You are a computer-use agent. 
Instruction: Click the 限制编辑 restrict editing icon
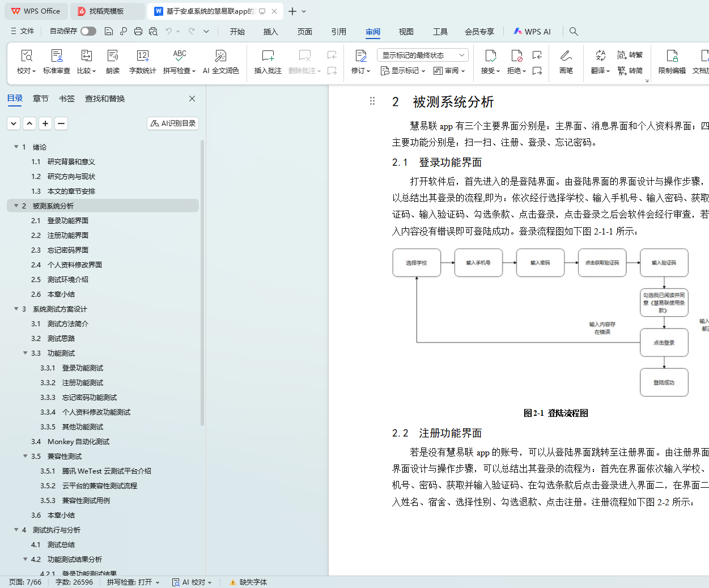[672, 56]
